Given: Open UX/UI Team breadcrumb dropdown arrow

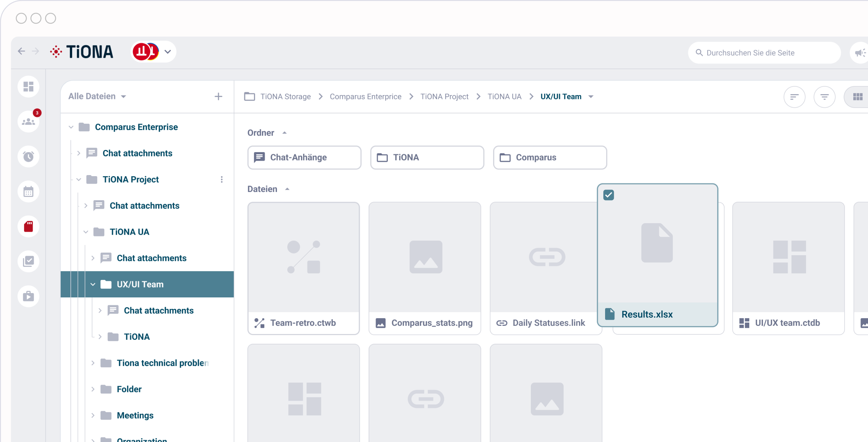Looking at the screenshot, I should pyautogui.click(x=591, y=97).
